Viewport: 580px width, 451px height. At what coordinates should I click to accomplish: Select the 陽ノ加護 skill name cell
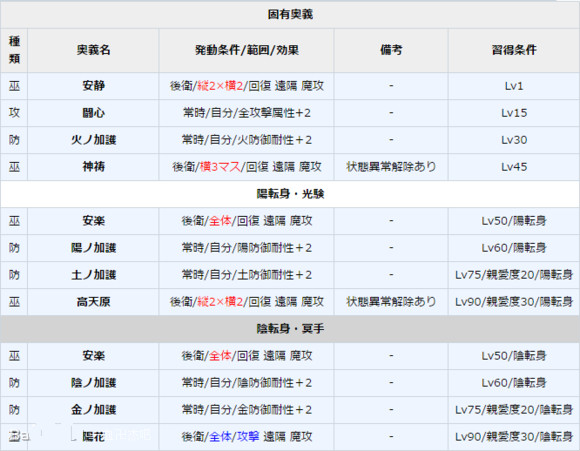[x=93, y=248]
